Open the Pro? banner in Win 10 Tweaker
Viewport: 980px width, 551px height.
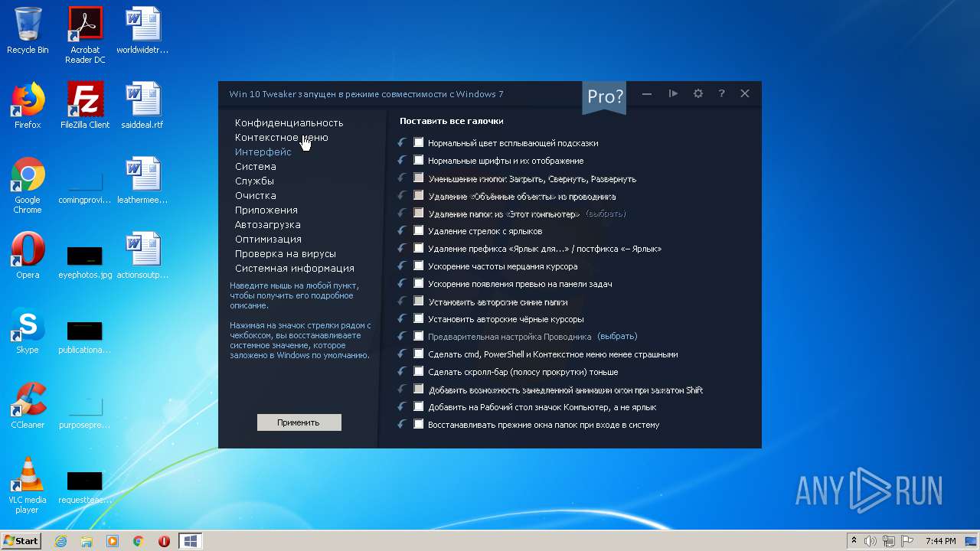pyautogui.click(x=605, y=97)
